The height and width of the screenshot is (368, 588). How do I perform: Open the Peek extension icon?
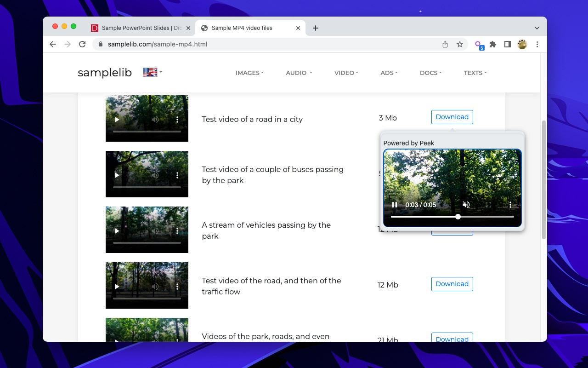point(479,45)
